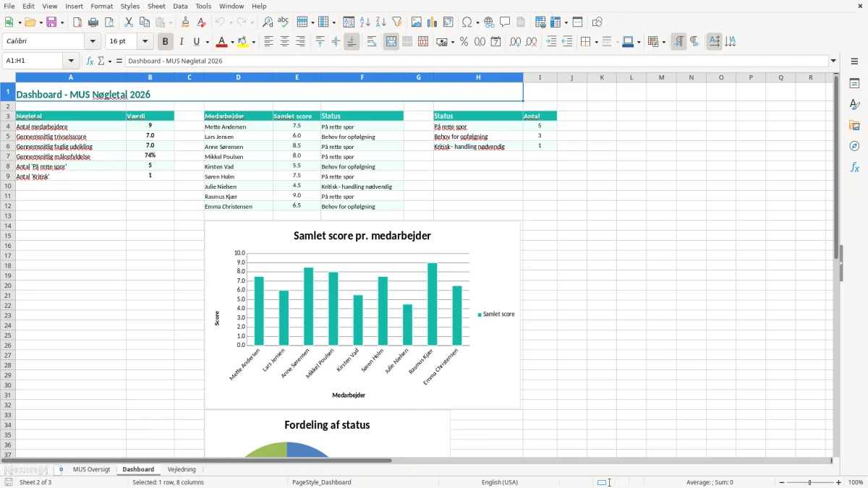Open the Format menu
Screen dimensions: 868x488
(x=101, y=6)
